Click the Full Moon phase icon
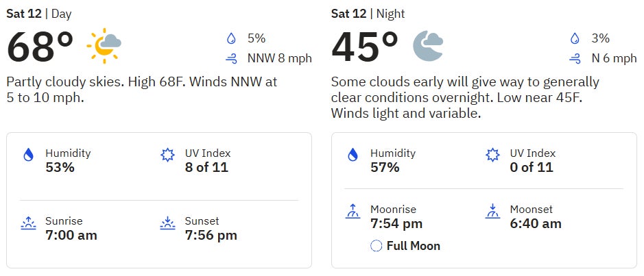The image size is (644, 276). [x=376, y=246]
